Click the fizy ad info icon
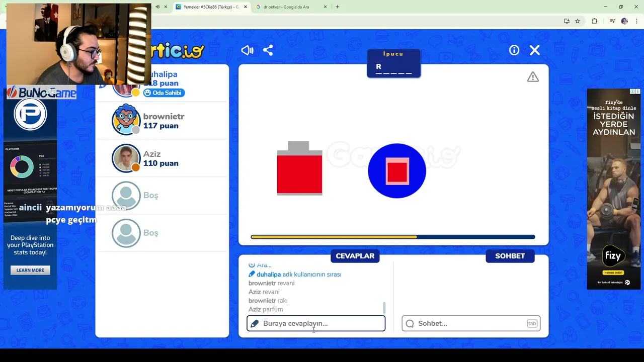 (633, 92)
